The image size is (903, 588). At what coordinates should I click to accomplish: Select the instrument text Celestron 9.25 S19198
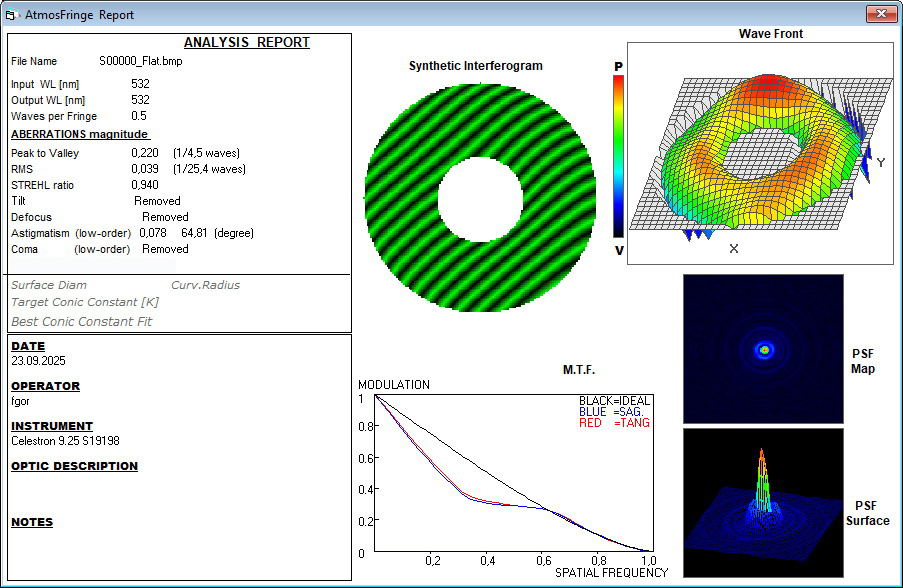(x=65, y=441)
